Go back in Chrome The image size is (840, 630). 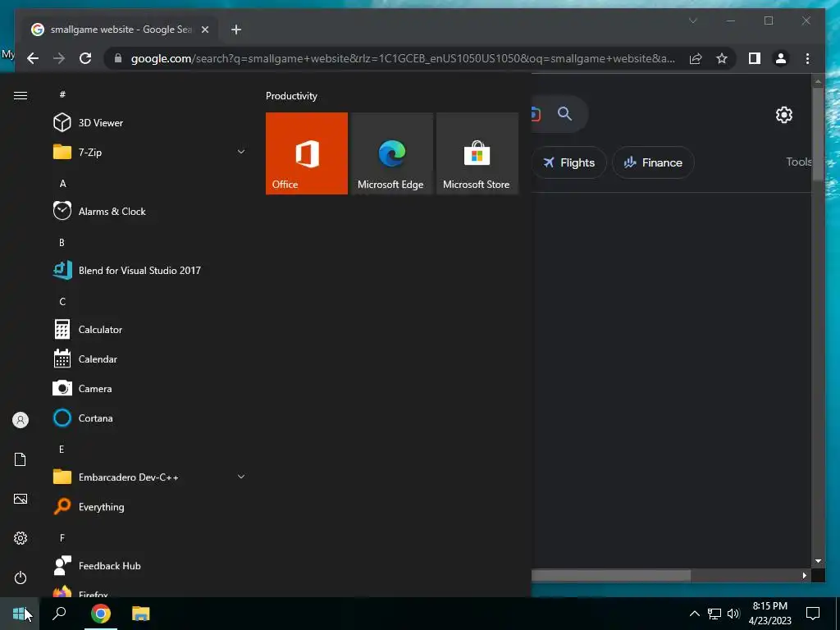33,58
